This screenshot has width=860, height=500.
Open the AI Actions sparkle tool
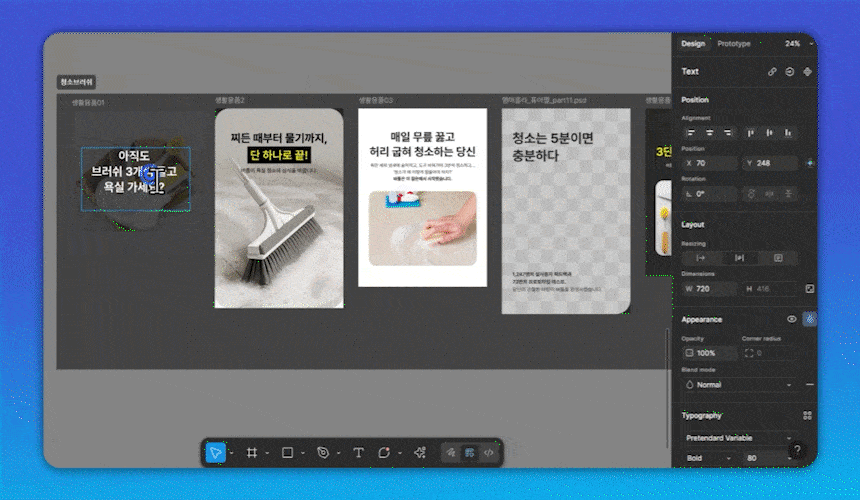[419, 453]
